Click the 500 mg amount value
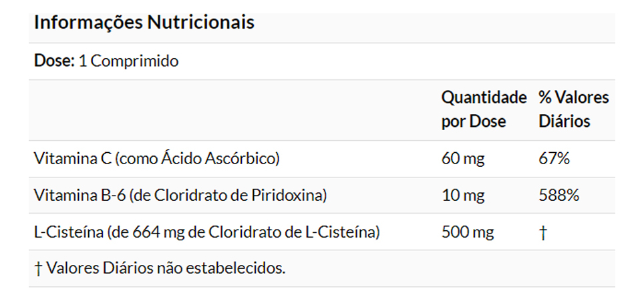 tap(468, 232)
